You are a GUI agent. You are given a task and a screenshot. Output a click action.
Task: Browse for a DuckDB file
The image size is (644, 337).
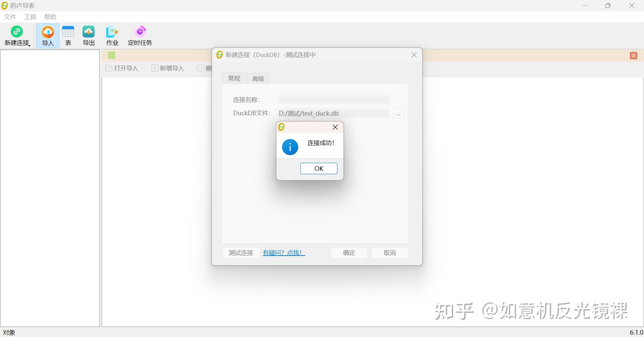pos(398,113)
